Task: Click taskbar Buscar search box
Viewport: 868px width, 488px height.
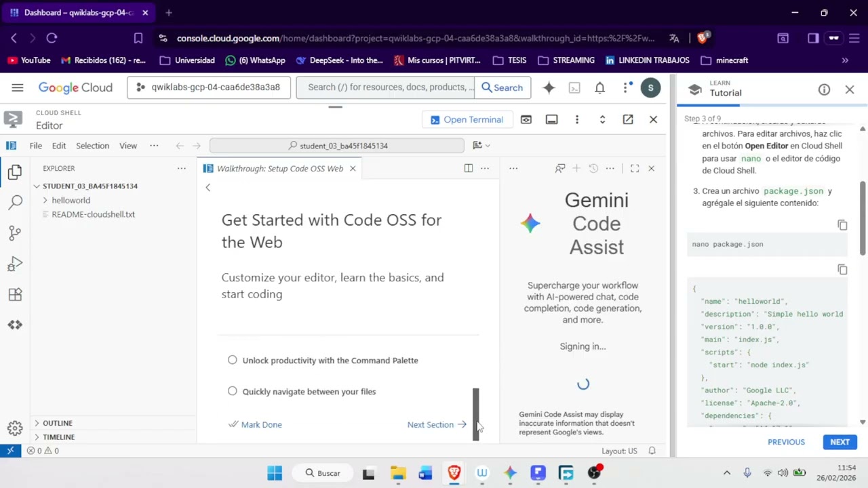Action: pyautogui.click(x=322, y=473)
